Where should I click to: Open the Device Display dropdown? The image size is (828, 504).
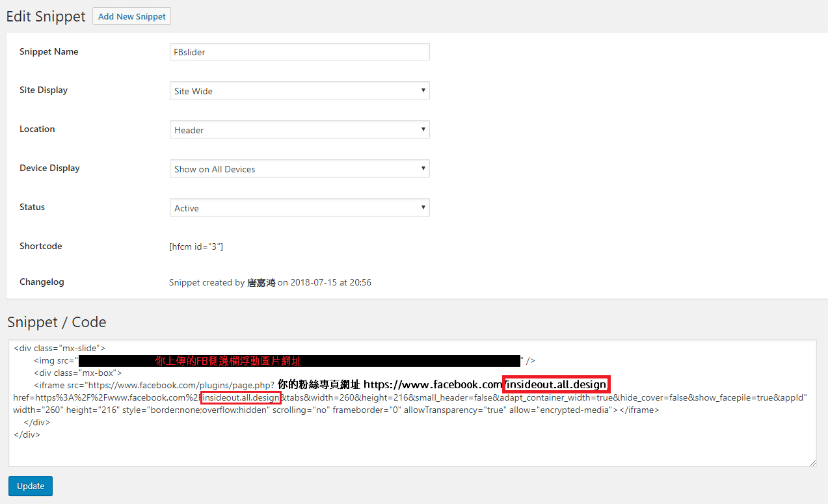(299, 169)
